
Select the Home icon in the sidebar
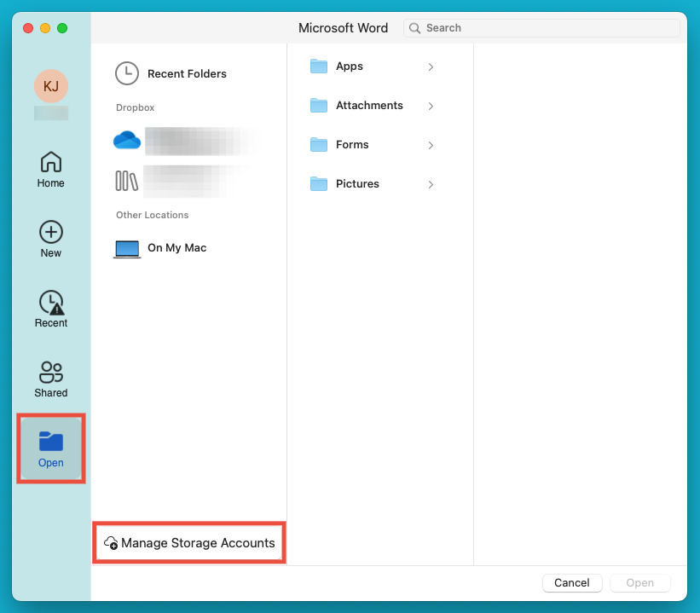[x=50, y=162]
